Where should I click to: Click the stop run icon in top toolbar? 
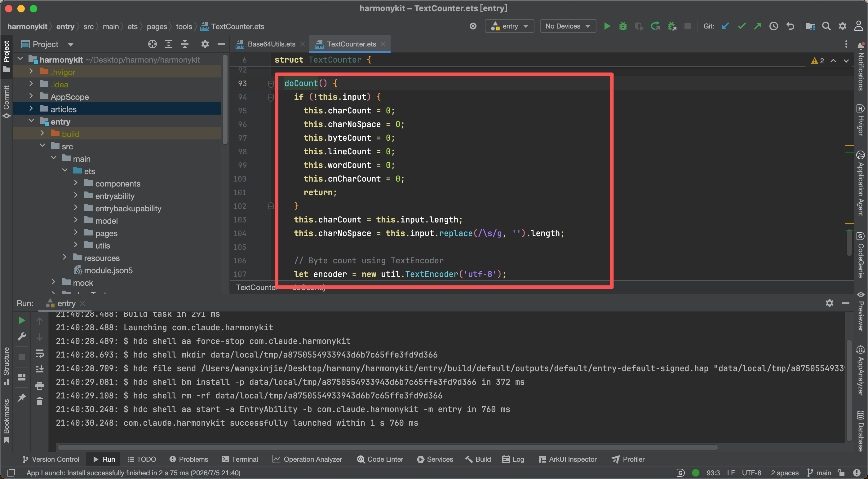[687, 26]
